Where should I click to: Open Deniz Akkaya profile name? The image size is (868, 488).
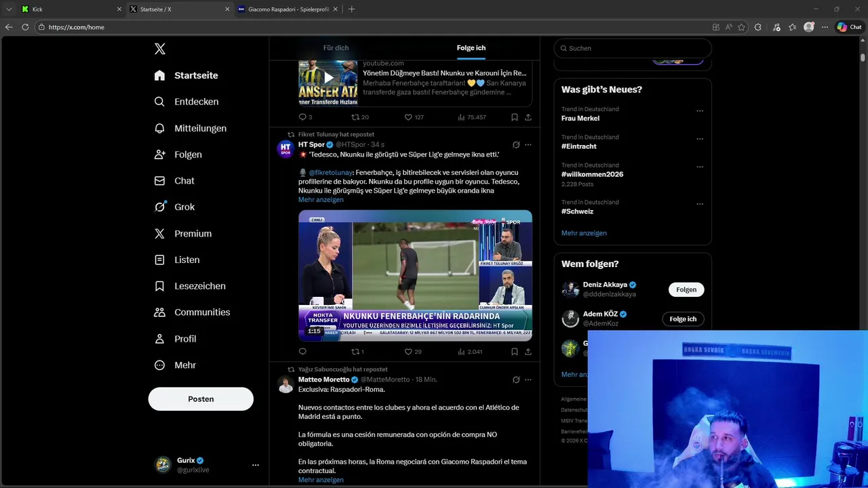[605, 285]
